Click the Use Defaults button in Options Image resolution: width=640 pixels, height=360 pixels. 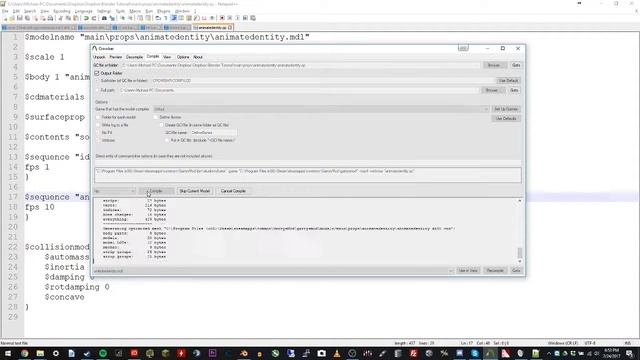506,118
